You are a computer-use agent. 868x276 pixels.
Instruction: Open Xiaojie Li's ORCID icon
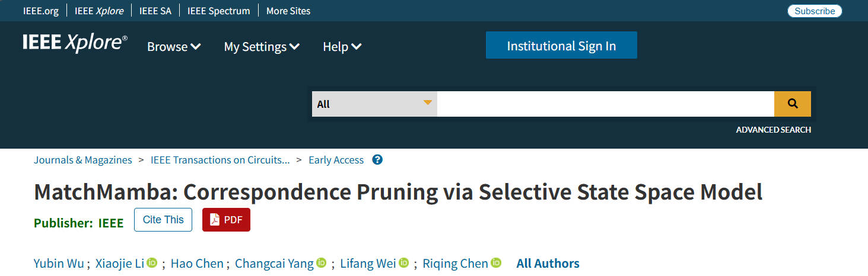pos(152,263)
